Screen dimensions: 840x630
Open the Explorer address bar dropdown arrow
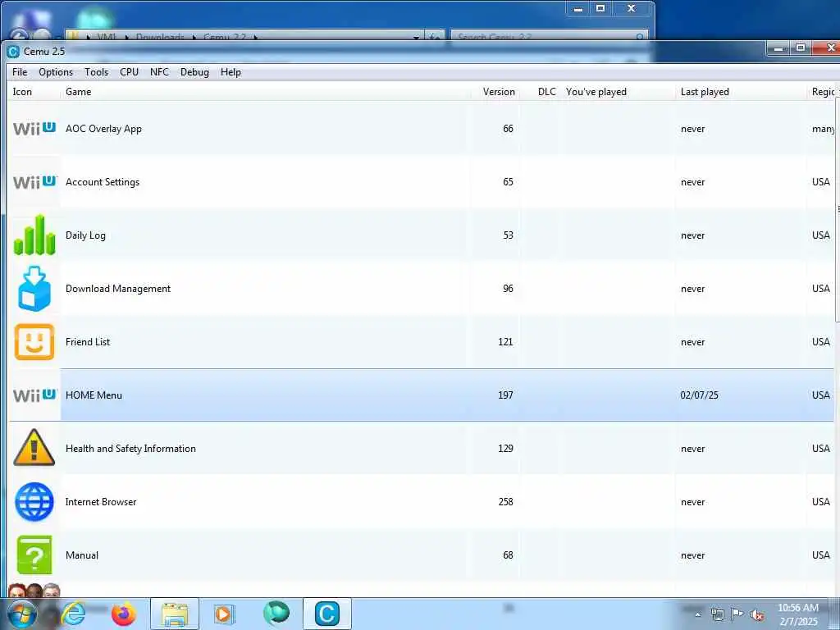(x=416, y=37)
